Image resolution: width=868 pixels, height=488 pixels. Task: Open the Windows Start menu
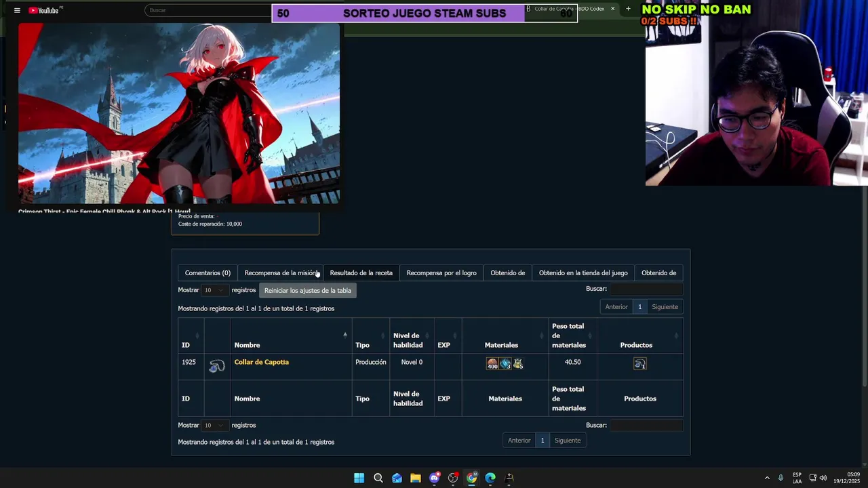coord(359,478)
